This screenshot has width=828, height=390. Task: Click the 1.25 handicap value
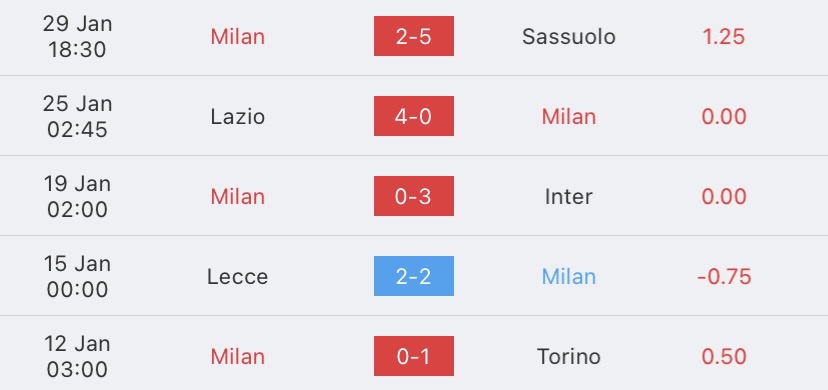[723, 36]
